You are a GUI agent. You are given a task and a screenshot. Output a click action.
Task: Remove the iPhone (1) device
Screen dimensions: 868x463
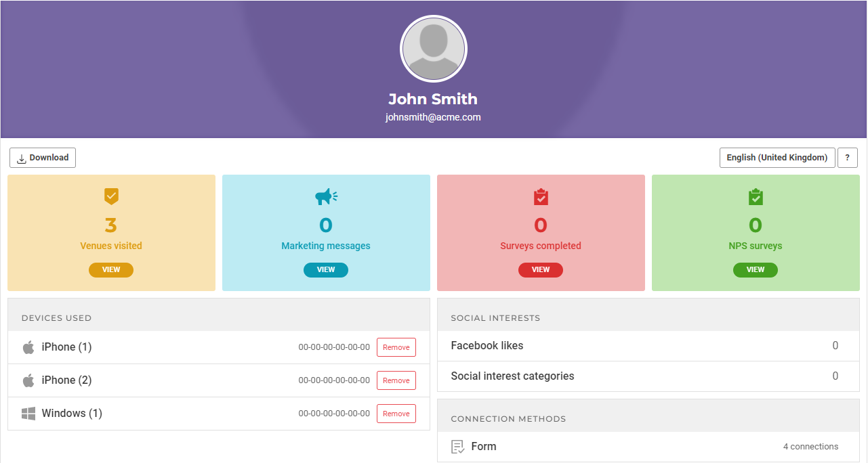tap(396, 347)
